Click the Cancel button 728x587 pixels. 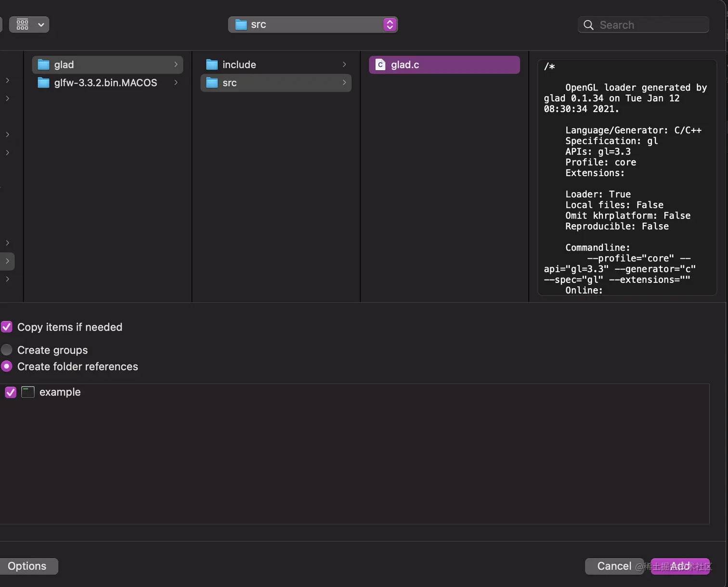(614, 566)
